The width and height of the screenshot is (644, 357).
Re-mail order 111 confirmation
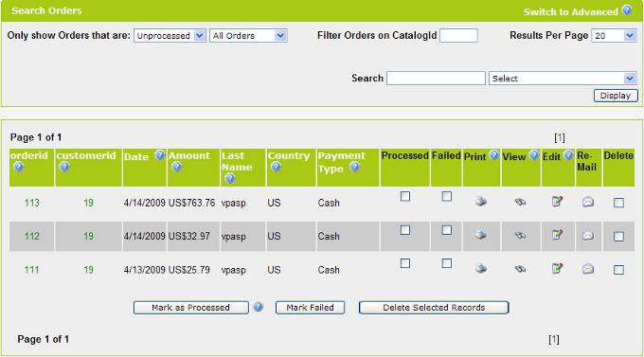(588, 269)
